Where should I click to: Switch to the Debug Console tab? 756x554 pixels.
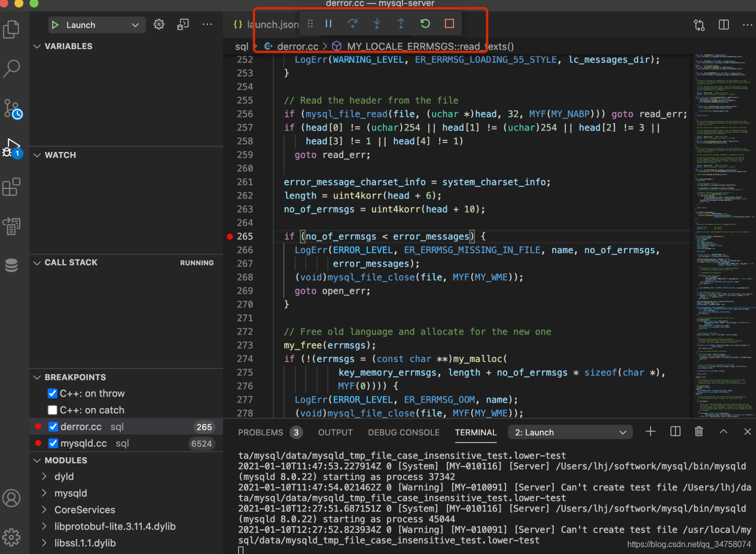[x=403, y=432]
